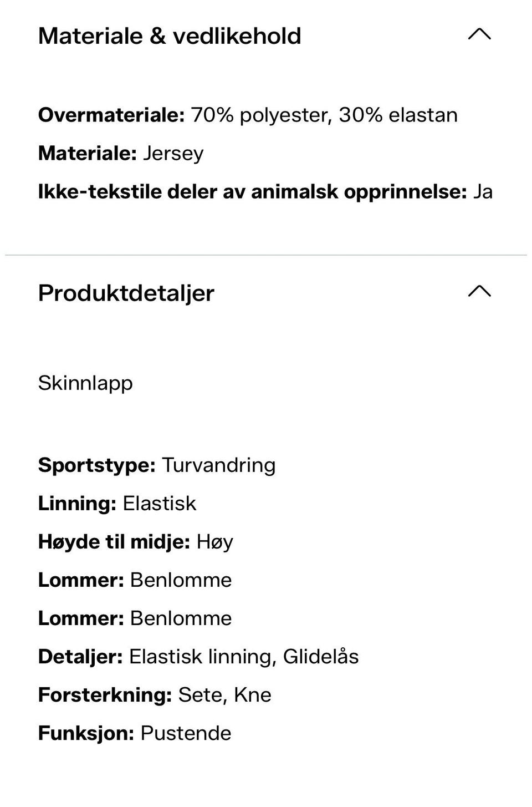
Task: Tap the Materiale & vedlikehold heading
Action: (x=170, y=36)
